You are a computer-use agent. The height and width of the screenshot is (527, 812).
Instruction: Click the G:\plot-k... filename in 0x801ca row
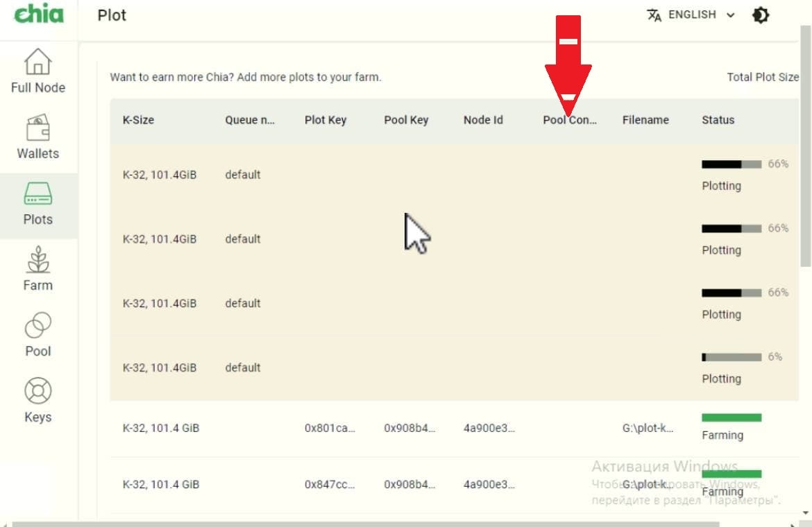648,429
